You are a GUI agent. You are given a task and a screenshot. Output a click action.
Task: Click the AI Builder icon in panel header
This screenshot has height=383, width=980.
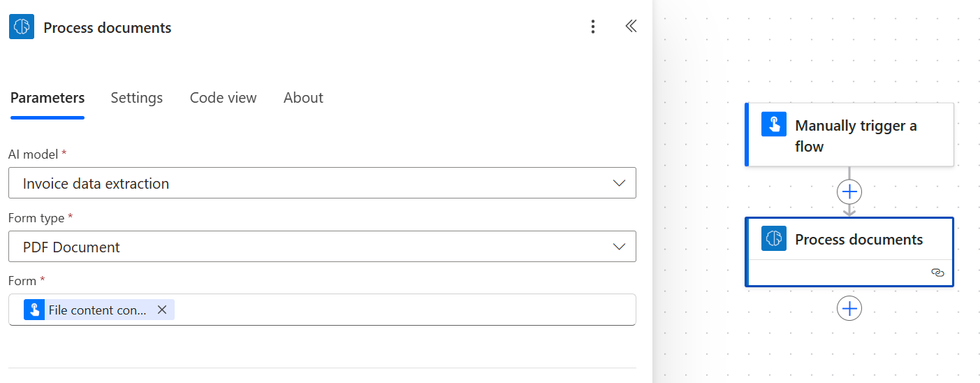pos(22,27)
